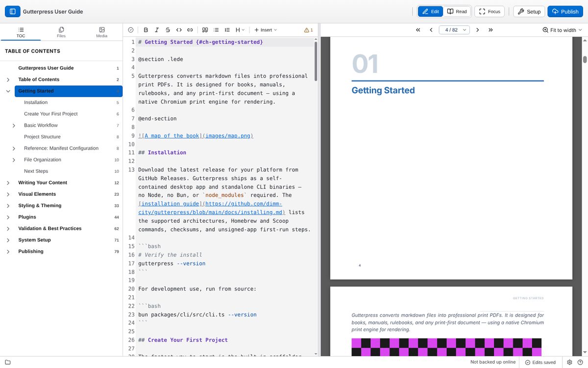Viewport: 588px width, 368px height.
Task: Toggle Focus mode
Action: [490, 11]
